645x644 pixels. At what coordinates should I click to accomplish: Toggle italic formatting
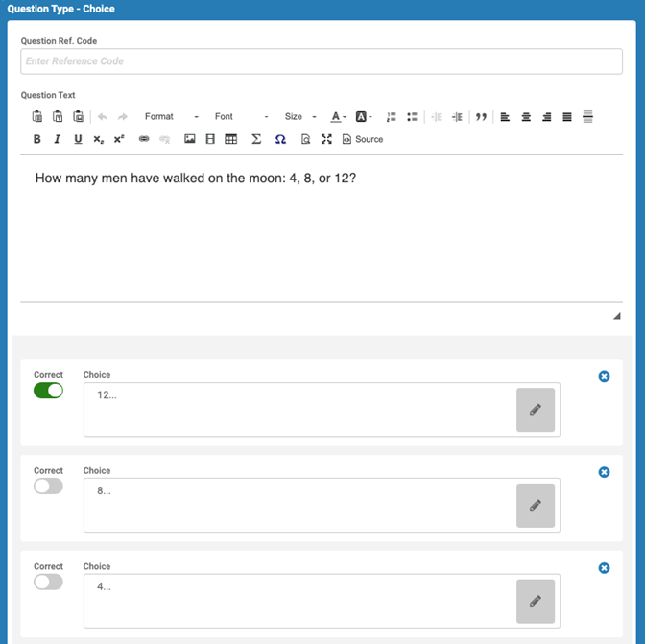click(x=58, y=139)
